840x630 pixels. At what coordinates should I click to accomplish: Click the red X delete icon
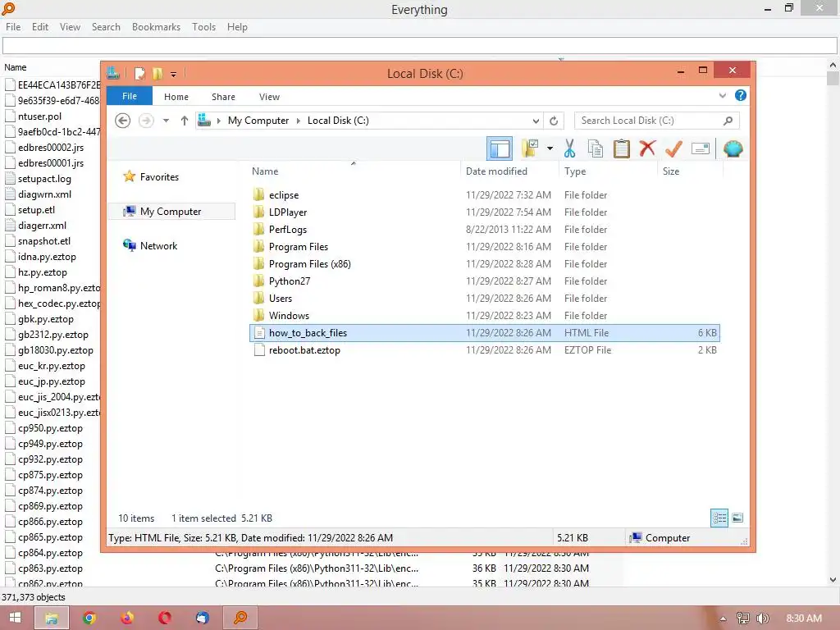pos(647,148)
